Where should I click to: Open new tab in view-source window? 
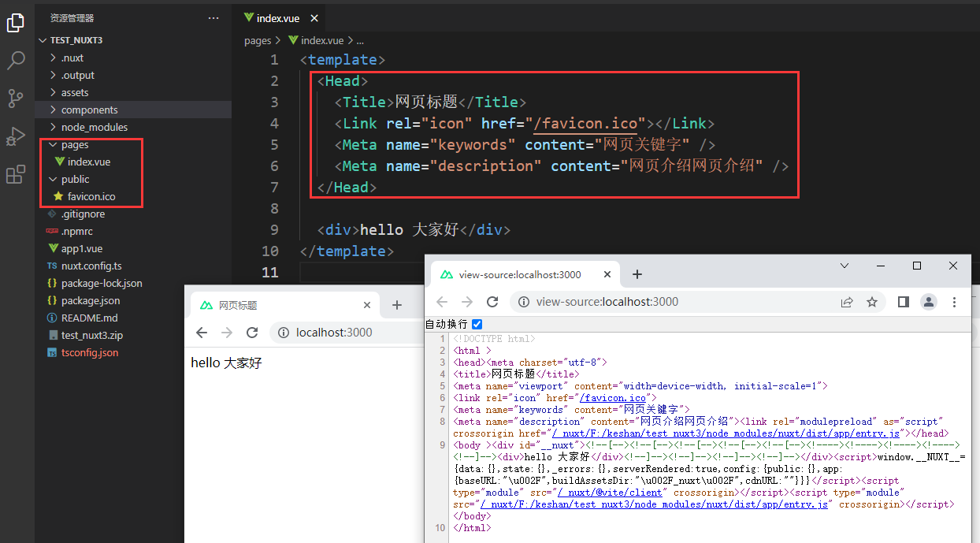click(x=637, y=274)
